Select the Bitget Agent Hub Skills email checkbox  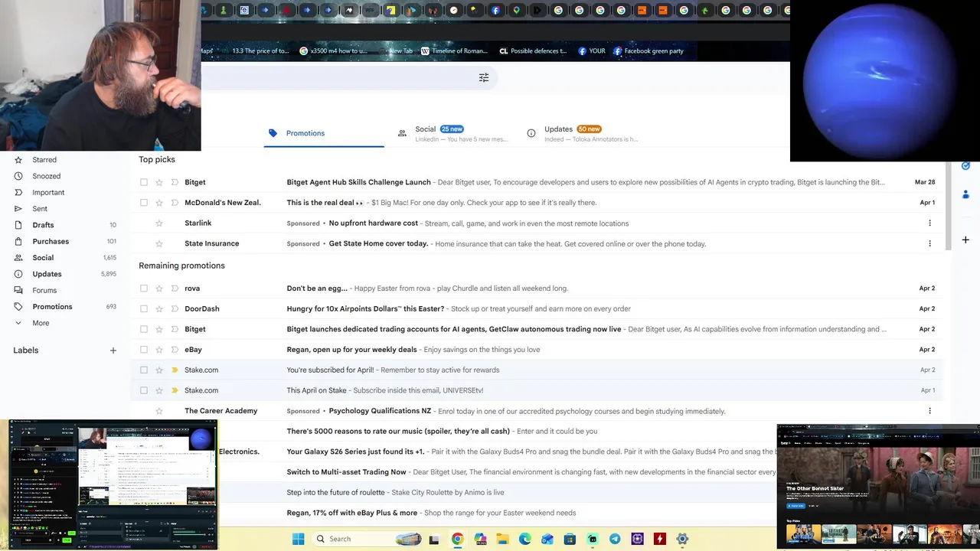pyautogui.click(x=144, y=182)
